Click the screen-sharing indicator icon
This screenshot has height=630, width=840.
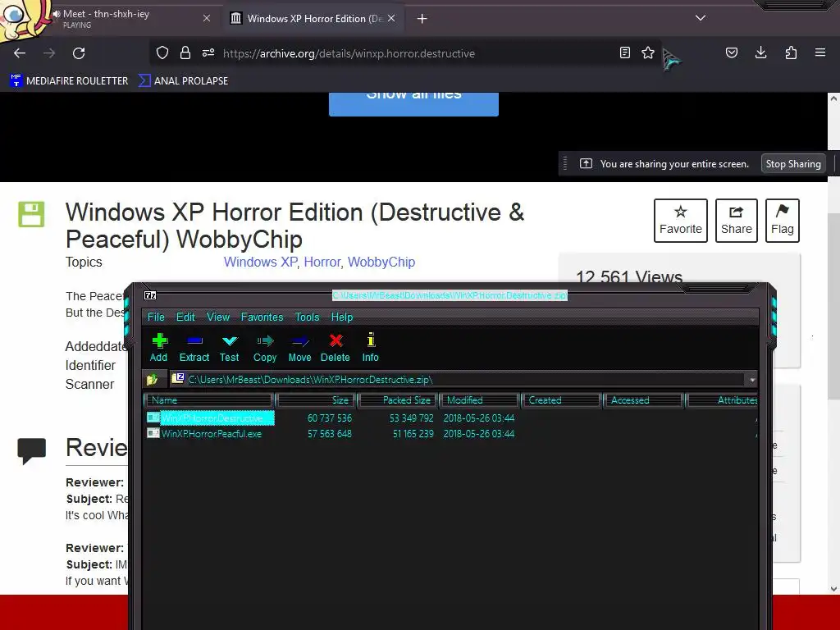tap(586, 164)
